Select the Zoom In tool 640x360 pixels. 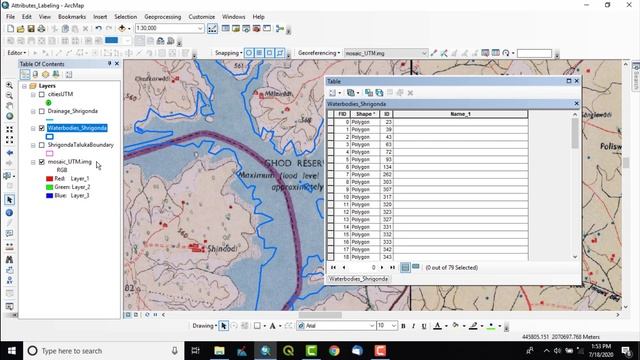[9, 85]
